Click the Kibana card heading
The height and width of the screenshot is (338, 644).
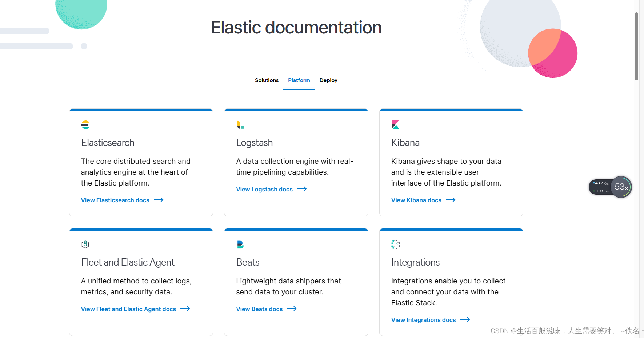coord(405,143)
